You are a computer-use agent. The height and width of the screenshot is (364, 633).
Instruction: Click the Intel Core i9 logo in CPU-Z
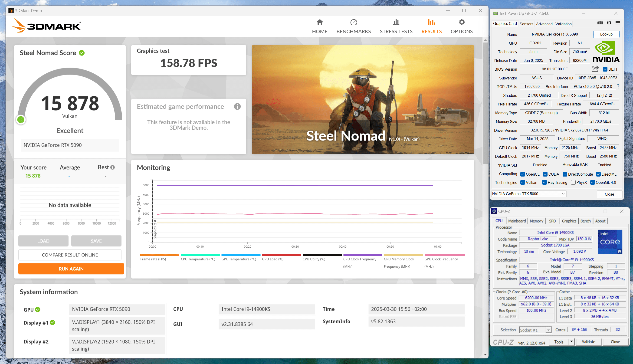pyautogui.click(x=610, y=242)
